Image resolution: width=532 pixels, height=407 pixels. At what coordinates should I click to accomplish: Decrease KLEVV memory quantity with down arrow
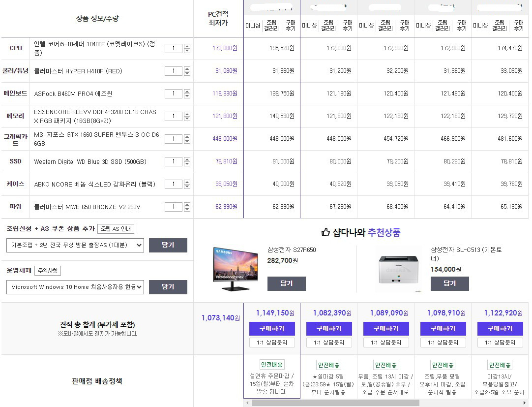pyautogui.click(x=187, y=119)
